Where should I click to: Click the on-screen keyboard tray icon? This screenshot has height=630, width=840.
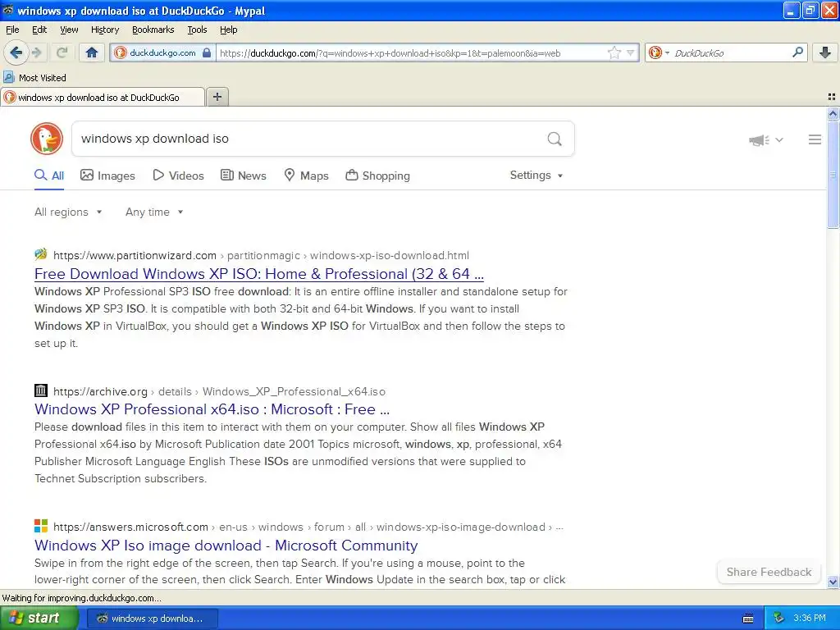pyautogui.click(x=748, y=619)
